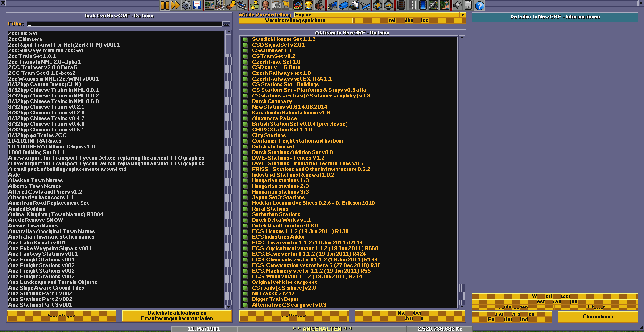The height and width of the screenshot is (332, 644).
Task: Open the sound speaker icon
Action: coord(456,5)
